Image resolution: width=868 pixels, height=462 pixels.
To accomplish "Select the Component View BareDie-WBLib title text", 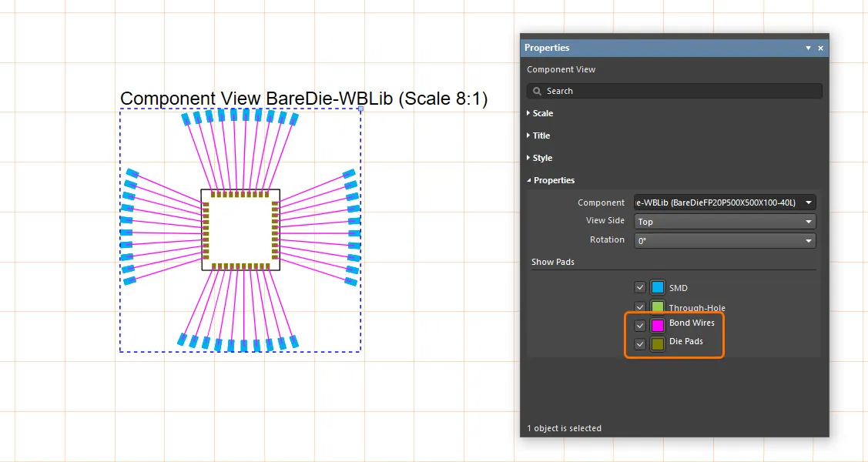I will 303,99.
